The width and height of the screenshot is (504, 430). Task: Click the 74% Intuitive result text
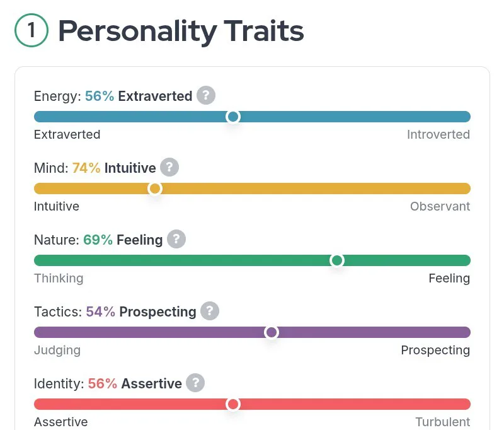(114, 168)
